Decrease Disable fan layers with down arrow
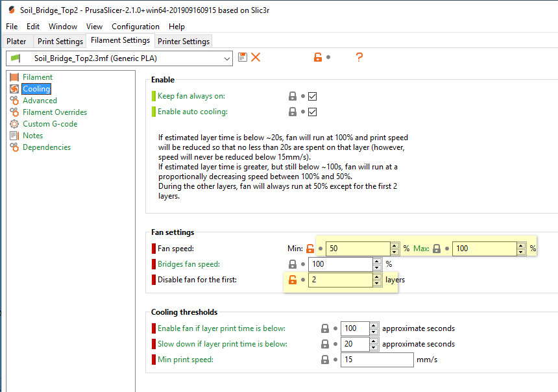Image resolution: width=558 pixels, height=392 pixels. 377,284
